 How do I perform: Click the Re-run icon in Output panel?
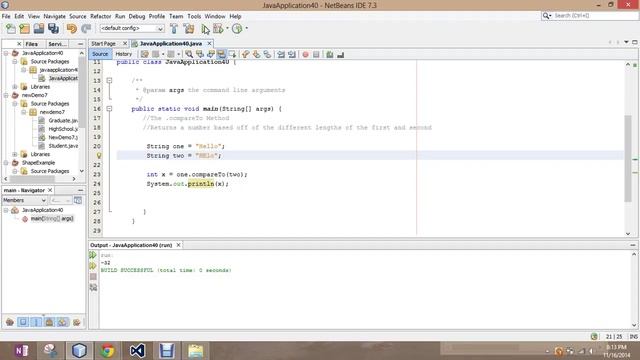pyautogui.click(x=93, y=255)
